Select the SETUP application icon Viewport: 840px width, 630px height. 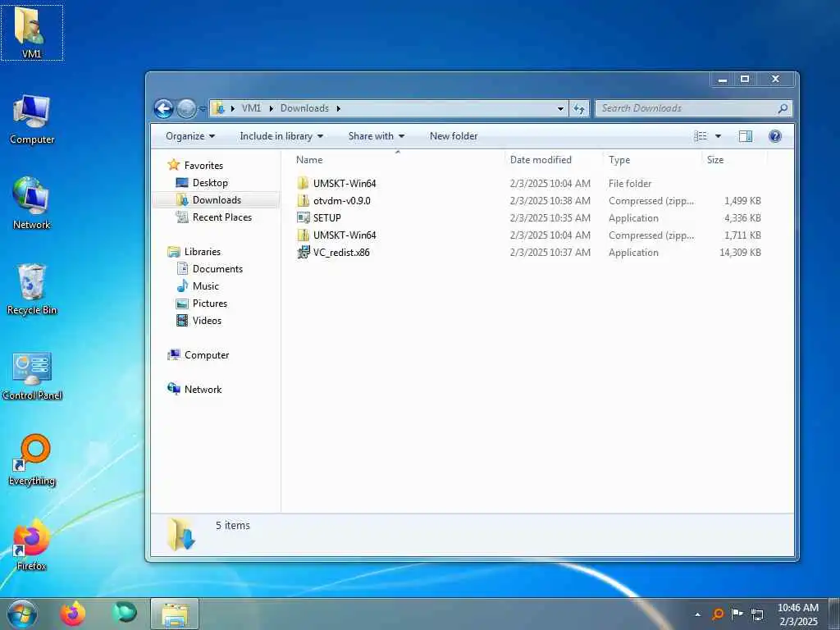(304, 217)
